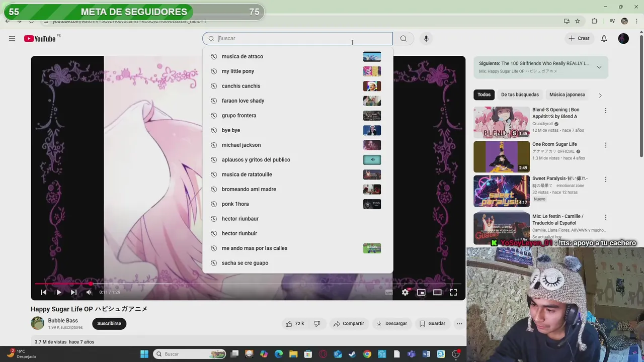This screenshot has width=644, height=362.
Task: Open the notifications bell
Action: click(604, 38)
